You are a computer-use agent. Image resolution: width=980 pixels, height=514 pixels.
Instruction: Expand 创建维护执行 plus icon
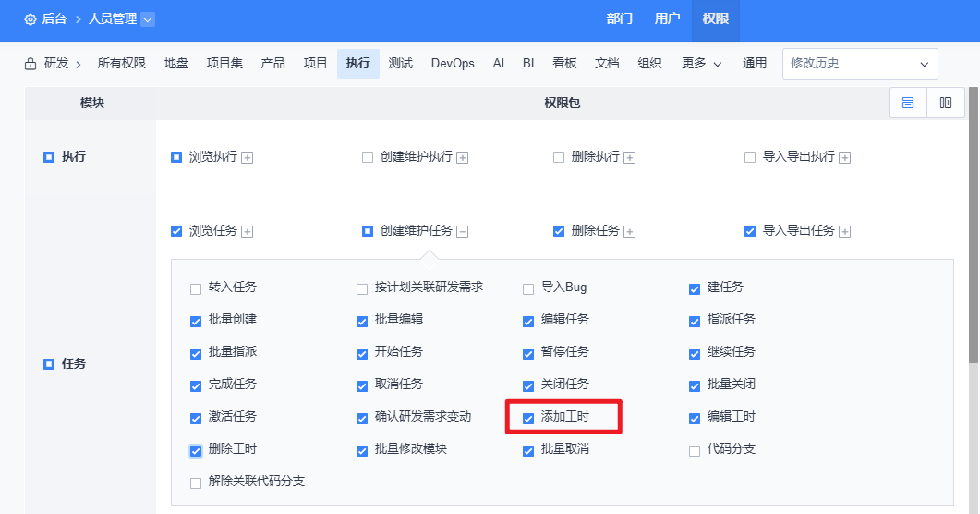tap(463, 157)
